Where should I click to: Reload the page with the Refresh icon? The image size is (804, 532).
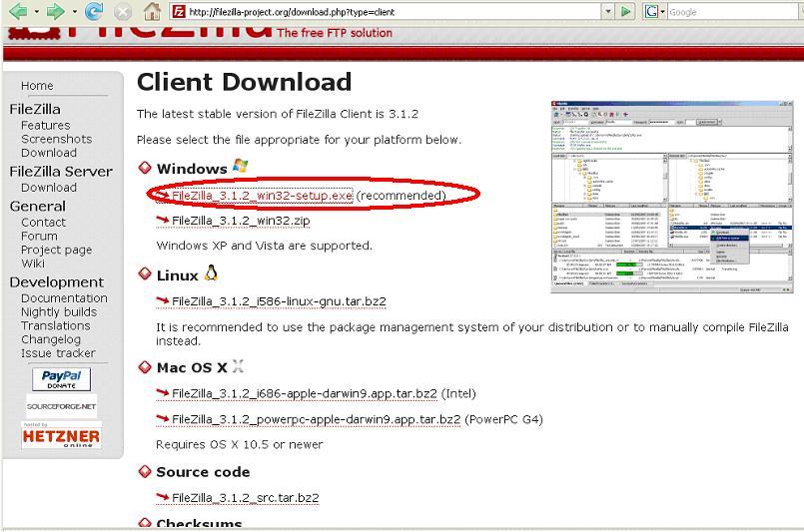tap(94, 11)
